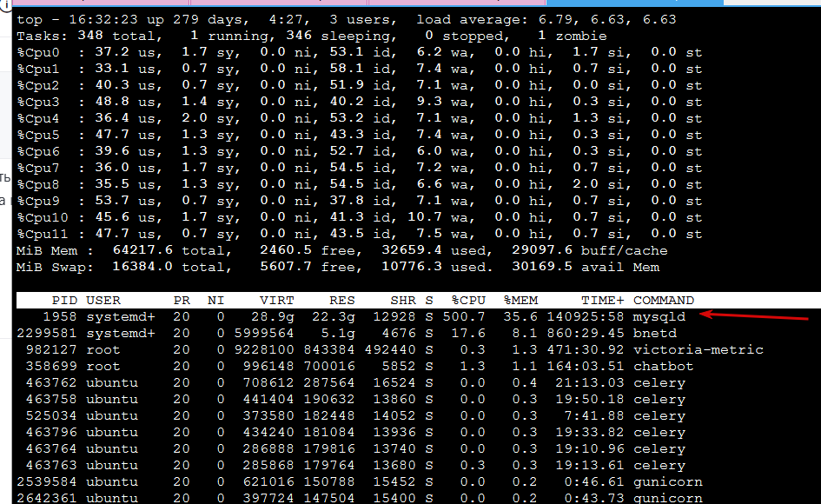Select the %Cpu11 row label

click(x=43, y=234)
